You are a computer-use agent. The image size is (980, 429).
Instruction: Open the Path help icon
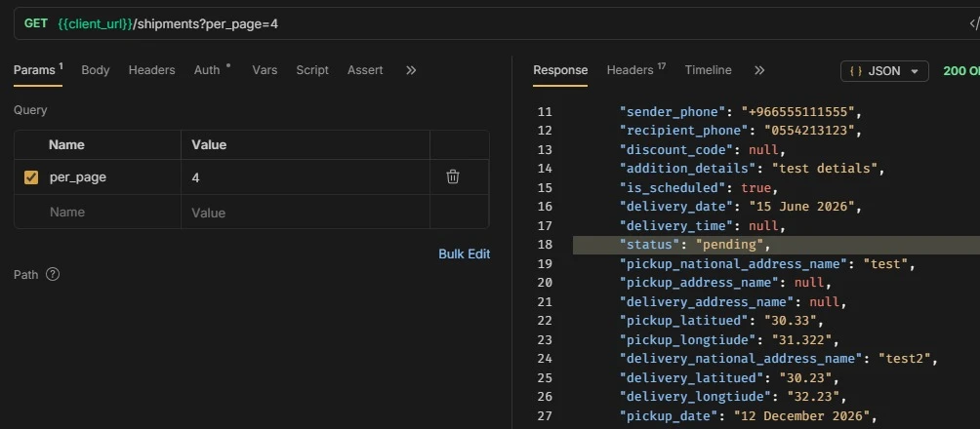coord(53,274)
